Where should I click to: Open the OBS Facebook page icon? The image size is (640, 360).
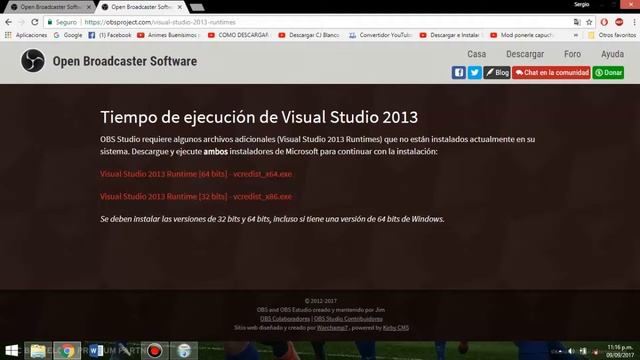click(459, 73)
